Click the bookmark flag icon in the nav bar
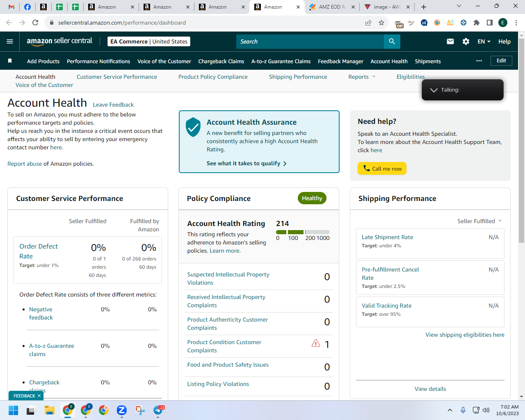This screenshot has width=525, height=420. [10, 61]
